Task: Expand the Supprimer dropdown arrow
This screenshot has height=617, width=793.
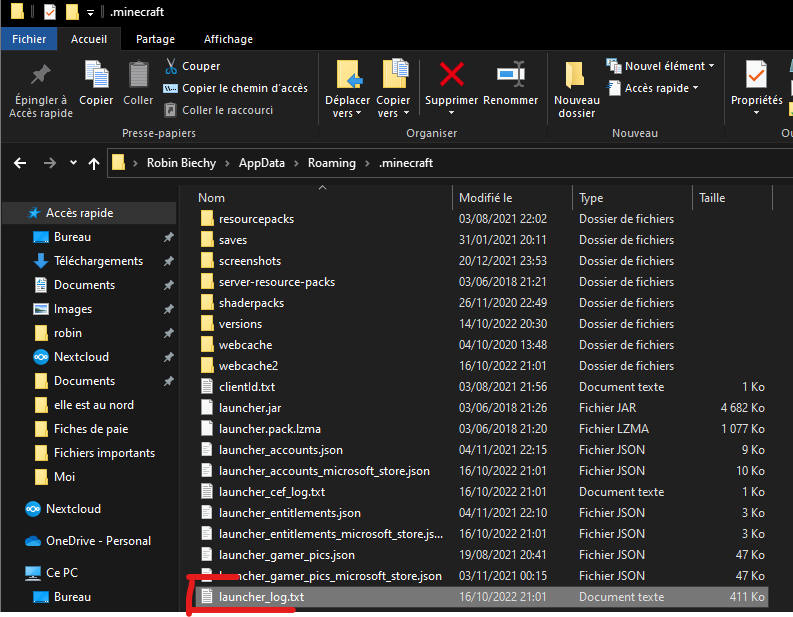Action: coord(451,113)
